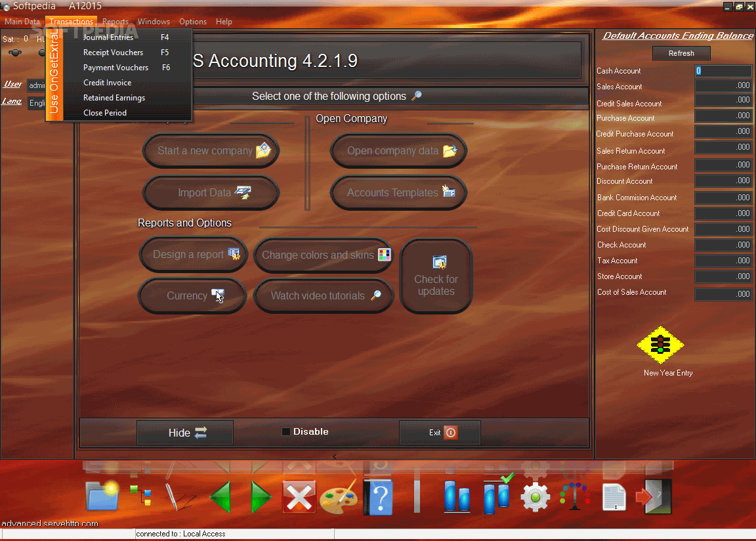Open the blue question mark help book
The height and width of the screenshot is (541, 756).
[378, 496]
